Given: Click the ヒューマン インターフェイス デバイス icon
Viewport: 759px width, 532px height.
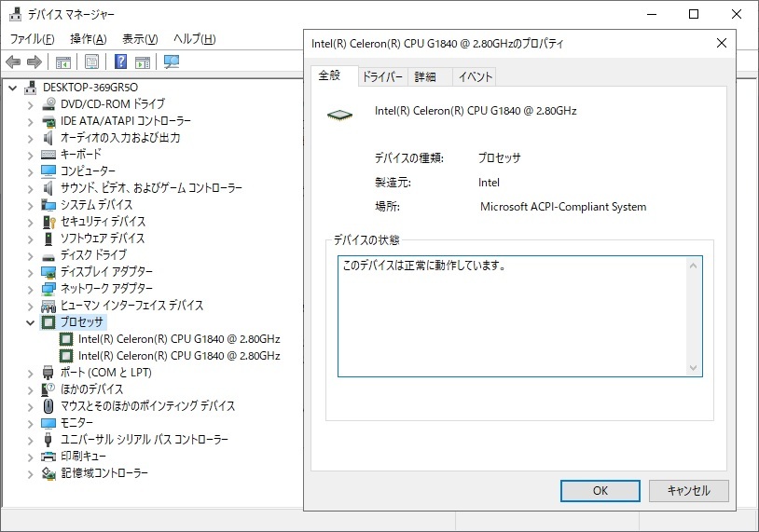Looking at the screenshot, I should [x=48, y=306].
